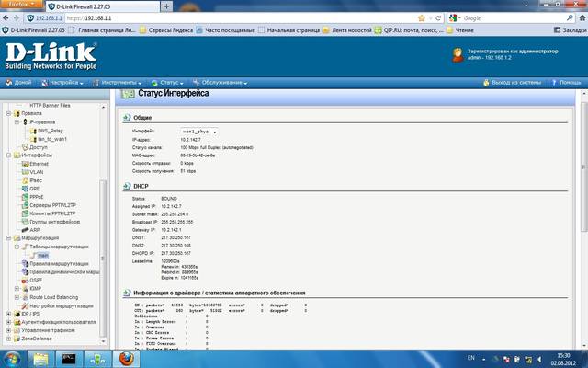Open the Статус dropdown menu

coord(167,83)
